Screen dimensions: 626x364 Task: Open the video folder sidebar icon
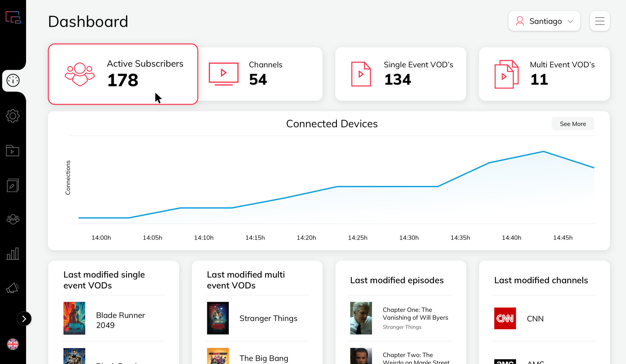(13, 151)
